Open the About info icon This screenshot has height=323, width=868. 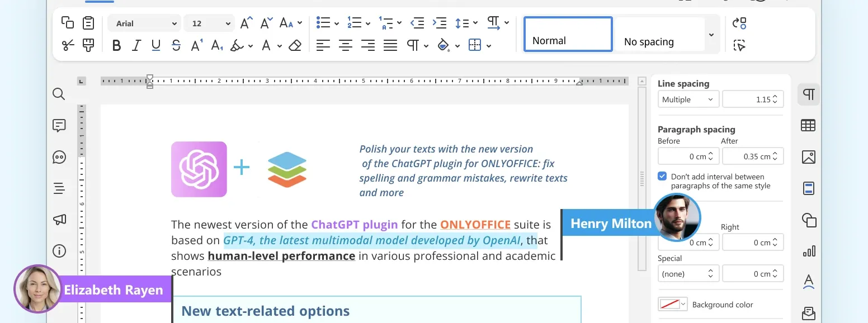point(59,251)
